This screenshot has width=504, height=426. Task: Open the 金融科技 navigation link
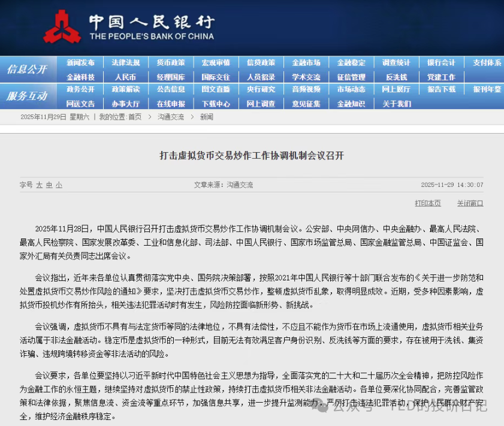[x=81, y=76]
